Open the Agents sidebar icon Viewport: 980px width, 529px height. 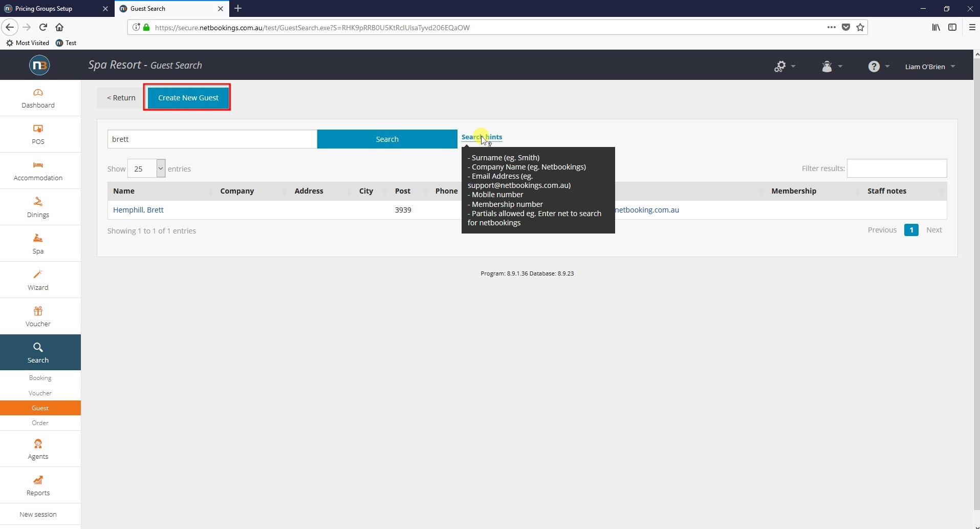pyautogui.click(x=38, y=443)
